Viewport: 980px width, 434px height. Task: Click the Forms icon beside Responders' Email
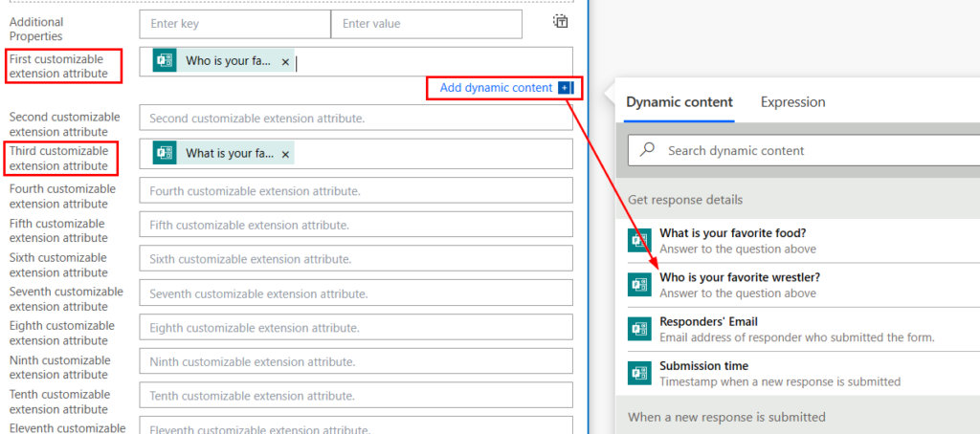[639, 329]
